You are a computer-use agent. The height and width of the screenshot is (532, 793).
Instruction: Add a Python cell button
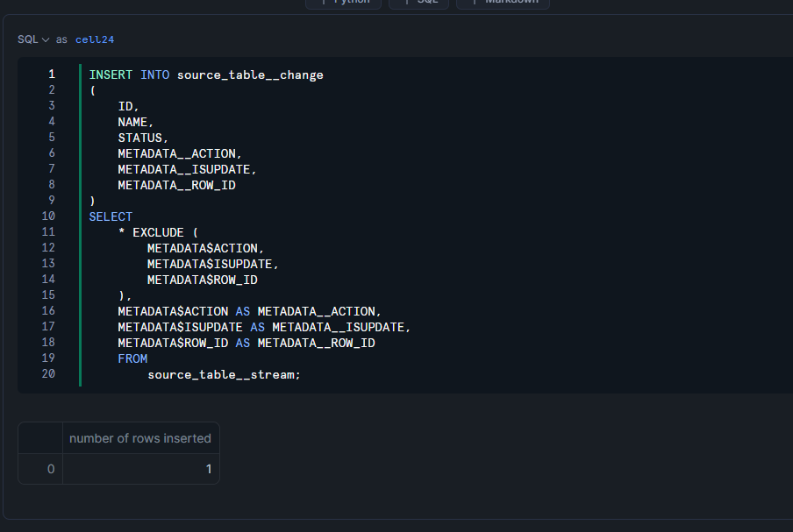click(x=343, y=3)
